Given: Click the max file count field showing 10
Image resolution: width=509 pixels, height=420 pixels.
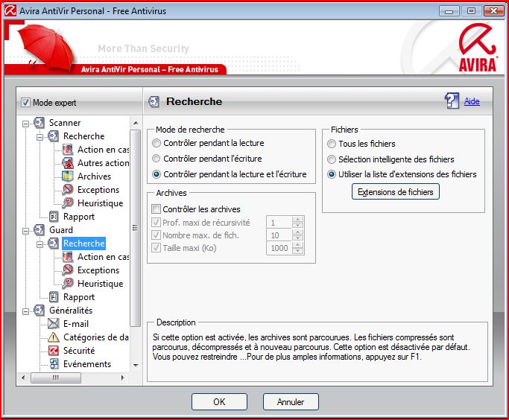Looking at the screenshot, I should 279,235.
